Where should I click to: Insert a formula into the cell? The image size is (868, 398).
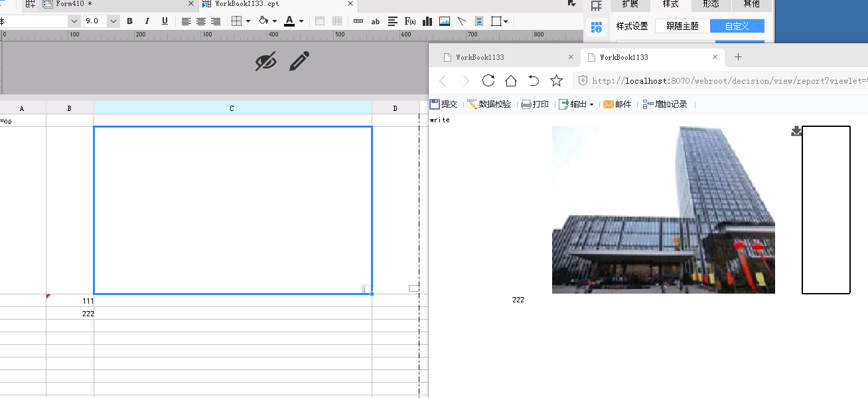(410, 21)
